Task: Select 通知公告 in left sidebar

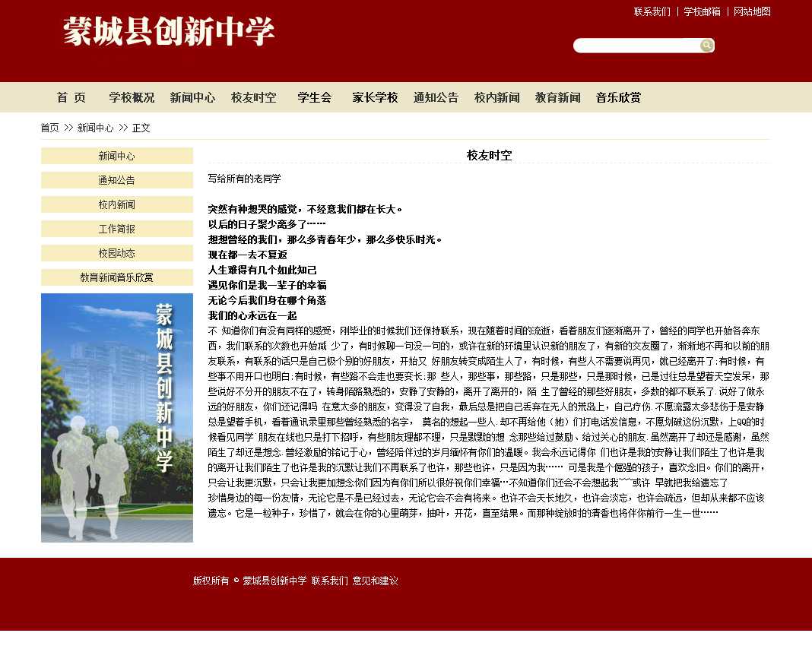Action: (x=116, y=181)
